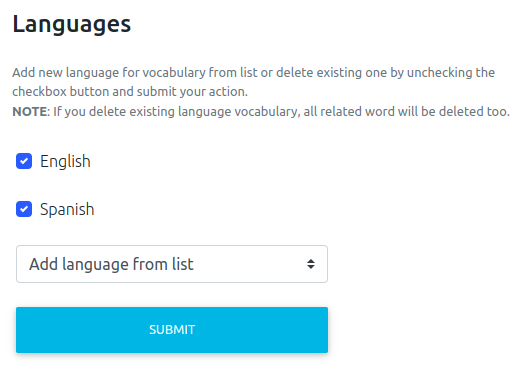Click the 'Add language from list' placeholder text
Screen dimensions: 512x376
[111, 264]
